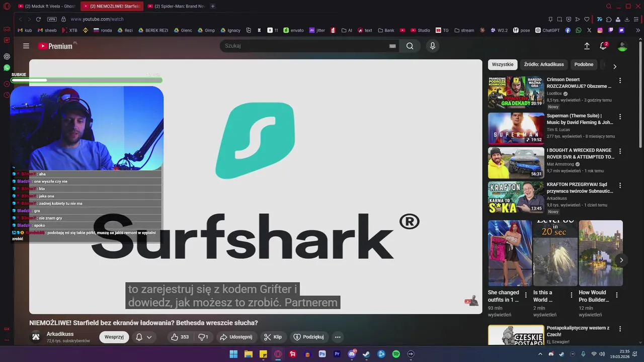Dislike the Starfield video
The width and height of the screenshot is (644, 362).
[x=203, y=337]
